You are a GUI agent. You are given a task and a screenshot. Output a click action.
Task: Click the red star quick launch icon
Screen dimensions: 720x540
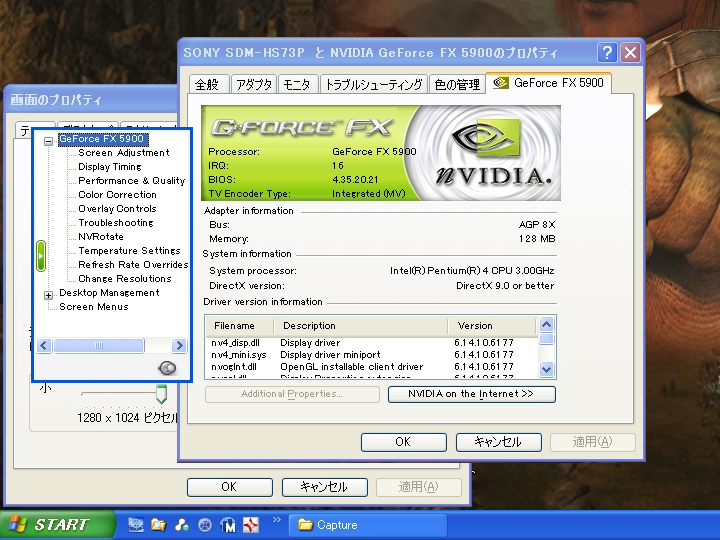click(251, 524)
